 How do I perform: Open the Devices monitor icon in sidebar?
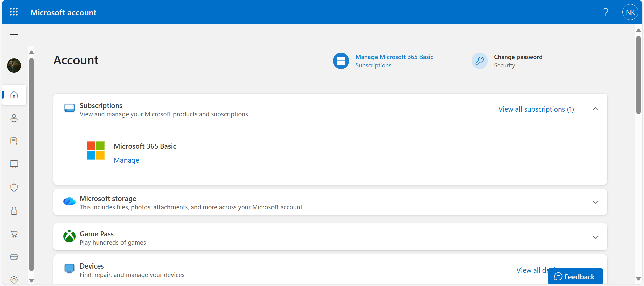point(14,164)
